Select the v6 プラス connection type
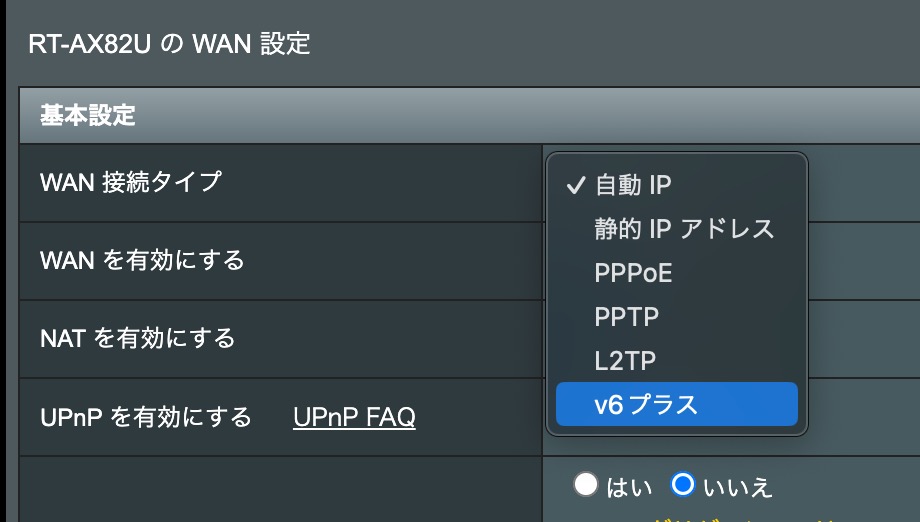920x522 pixels. coord(676,404)
